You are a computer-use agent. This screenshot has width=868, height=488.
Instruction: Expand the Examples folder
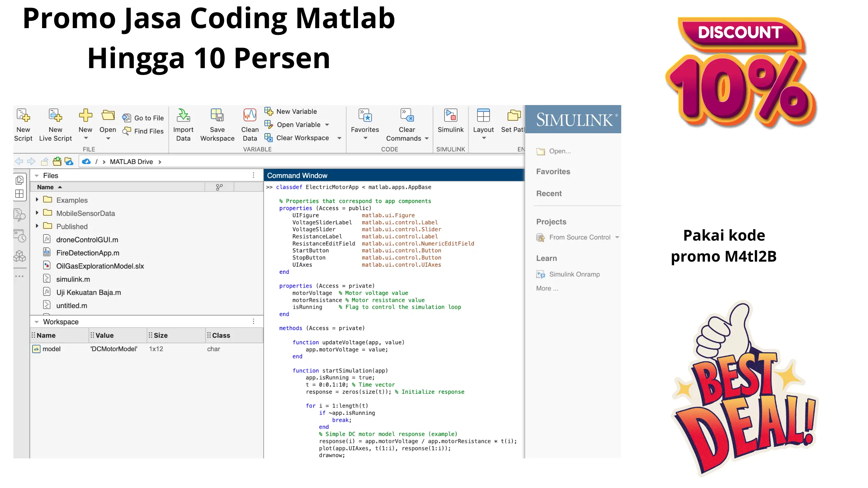pyautogui.click(x=37, y=200)
